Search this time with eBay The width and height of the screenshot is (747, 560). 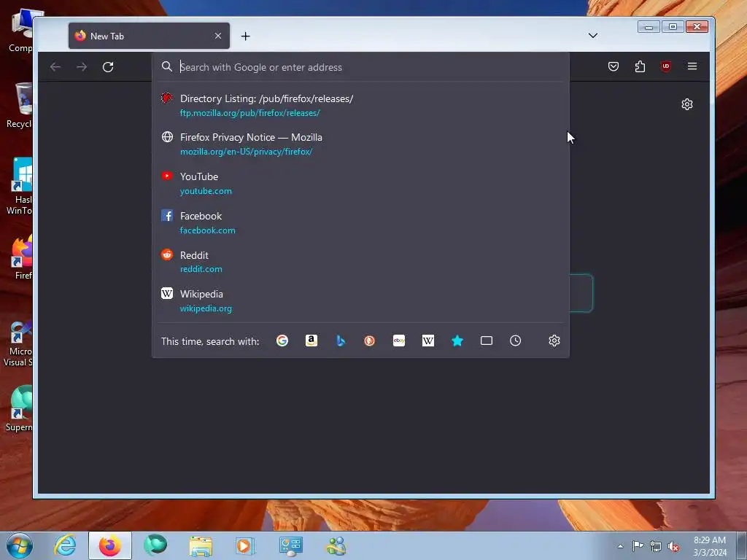pos(399,341)
